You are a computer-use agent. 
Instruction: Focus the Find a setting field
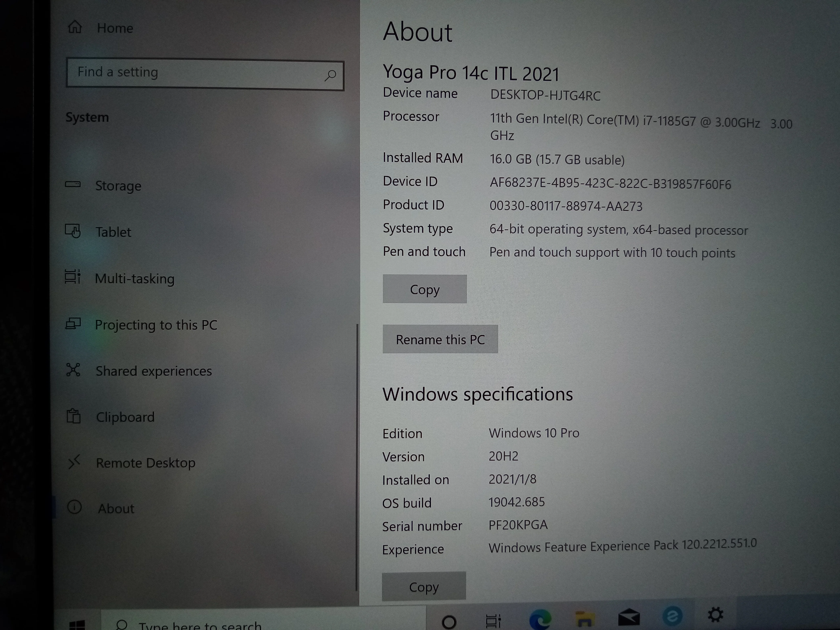pos(190,73)
